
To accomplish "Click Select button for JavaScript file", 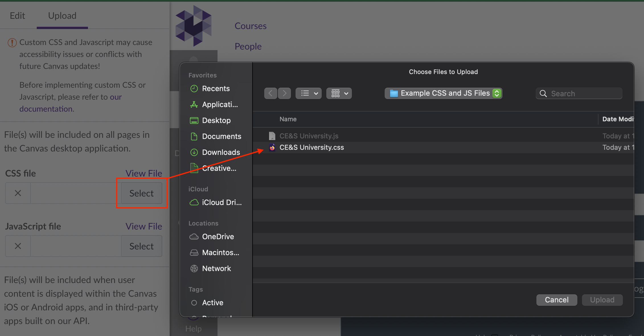I will (x=141, y=246).
